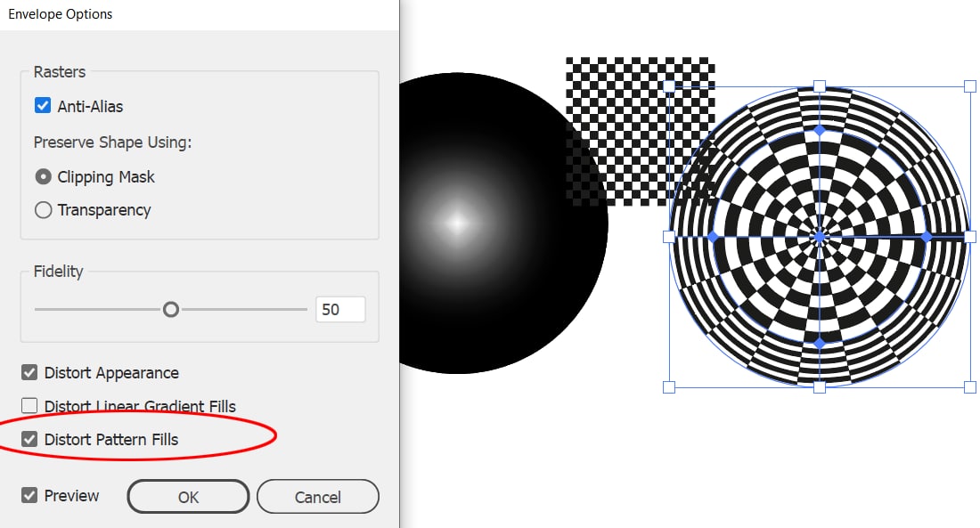Enable Distort Linear Gradient Fills
This screenshot has height=528, width=980.
[29, 405]
